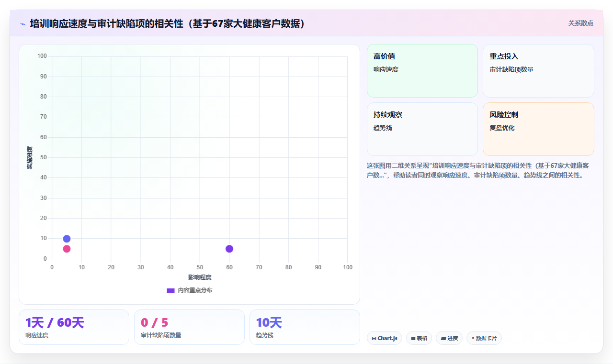
Task: Open the 风险控制 复盘优化 card
Action: [x=538, y=129]
